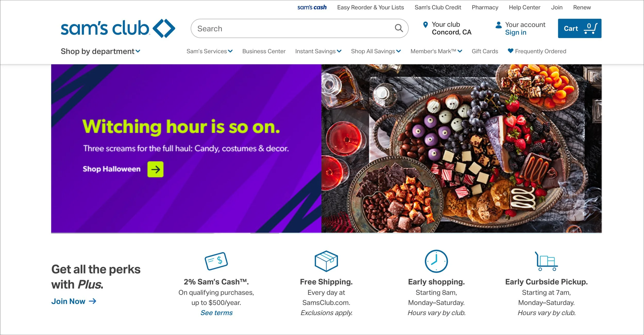Image resolution: width=644 pixels, height=335 pixels.
Task: Open the Pharmacy menu item
Action: tap(485, 7)
